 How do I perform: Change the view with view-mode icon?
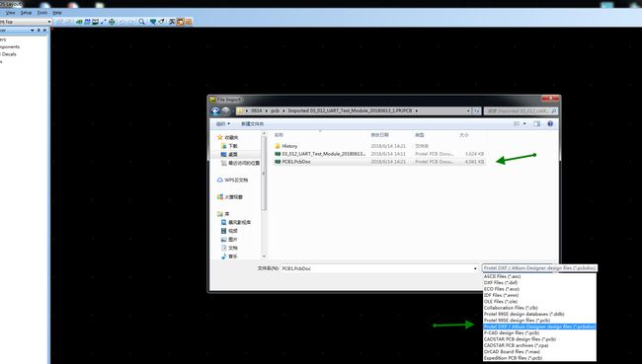517,124
